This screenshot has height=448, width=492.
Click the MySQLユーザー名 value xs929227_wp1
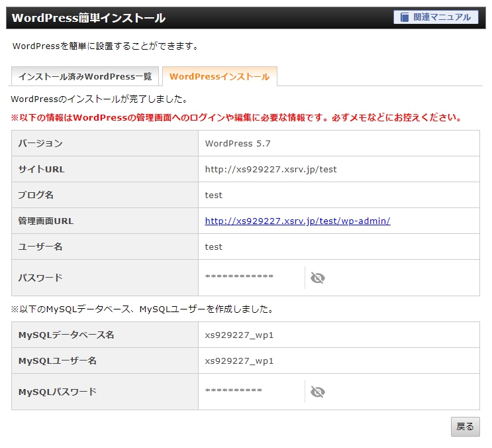click(239, 361)
